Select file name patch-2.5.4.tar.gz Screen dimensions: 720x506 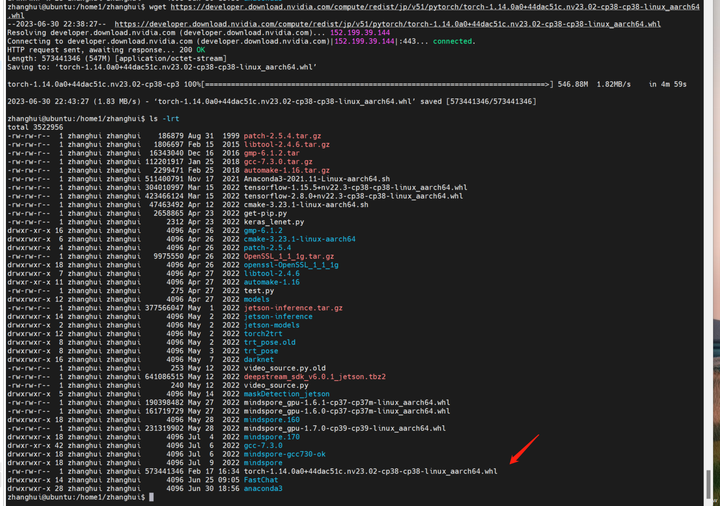(282, 136)
